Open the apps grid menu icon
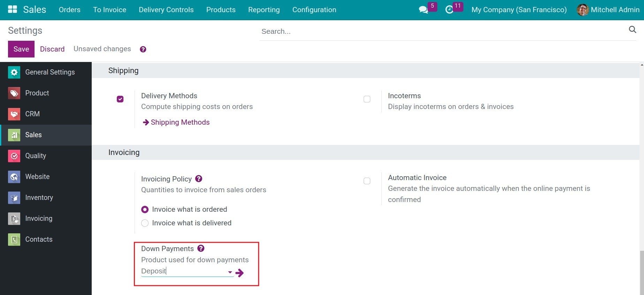The height and width of the screenshot is (295, 644). coord(13,9)
